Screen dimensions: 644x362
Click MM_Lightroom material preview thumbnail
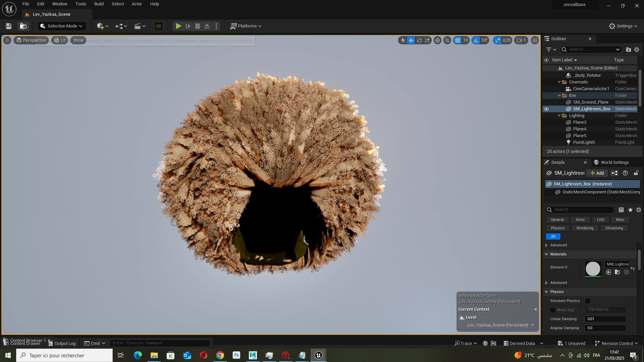593,269
